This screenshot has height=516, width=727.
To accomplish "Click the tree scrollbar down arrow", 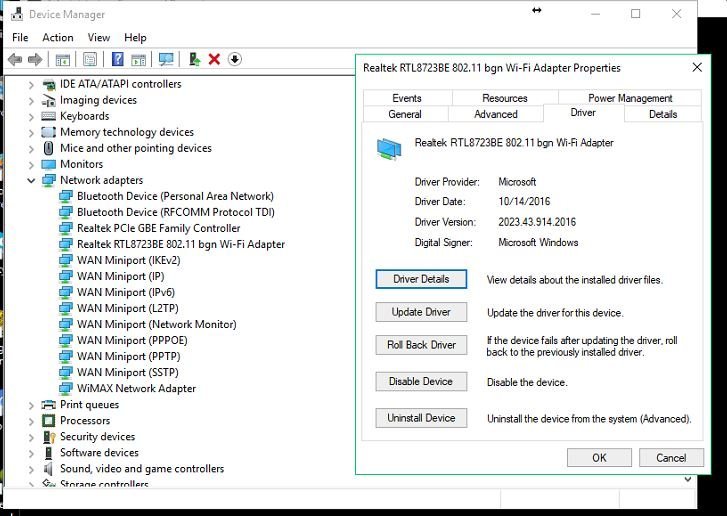I will click(x=688, y=480).
